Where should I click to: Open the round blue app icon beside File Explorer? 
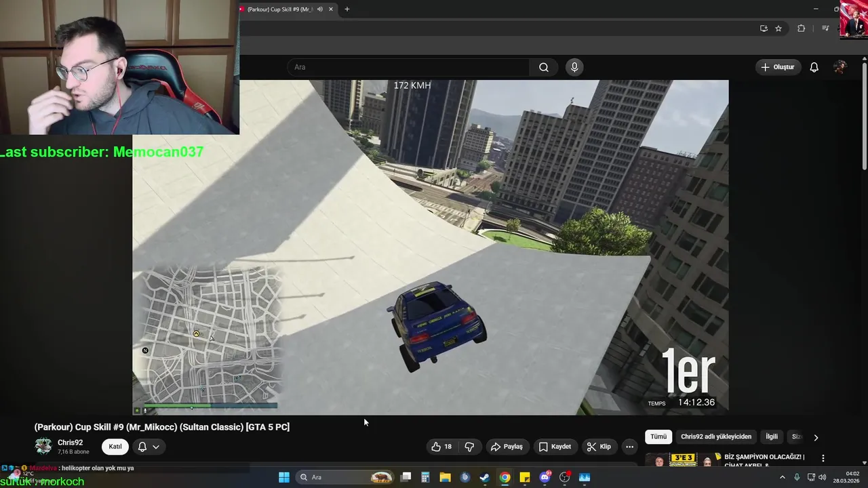[465, 477]
